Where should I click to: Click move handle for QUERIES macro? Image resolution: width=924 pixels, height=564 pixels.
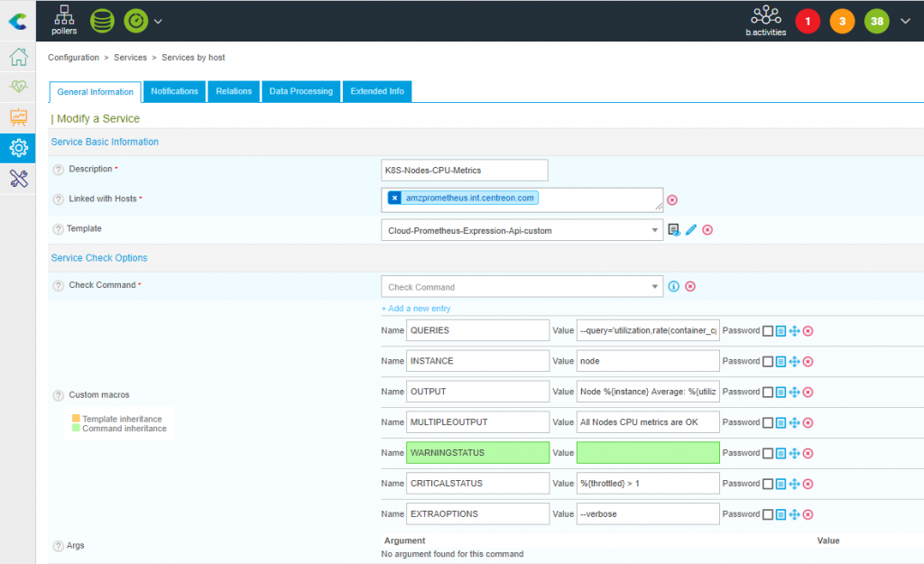(794, 331)
